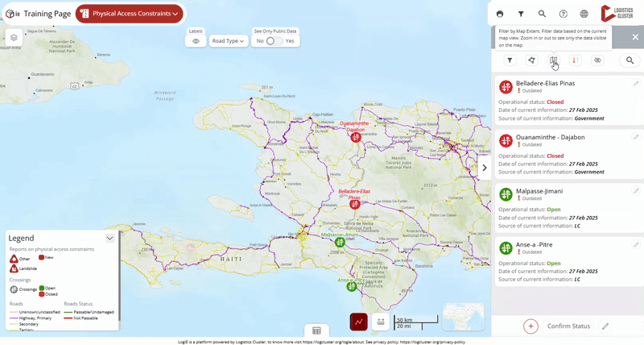Screen dimensions: 644x345
Task: Click Open status on Anse-a -Pitre card
Action: [x=554, y=263]
